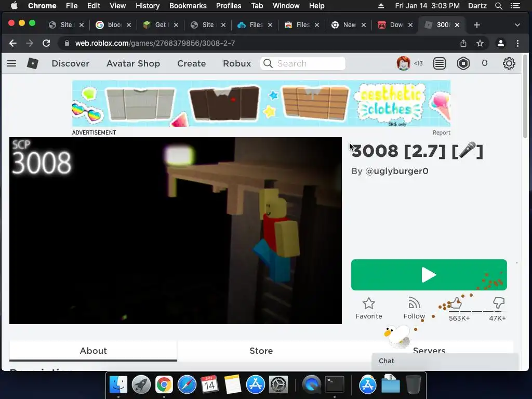Open the Profiles menu
Screen dimensions: 532x399
[229, 6]
